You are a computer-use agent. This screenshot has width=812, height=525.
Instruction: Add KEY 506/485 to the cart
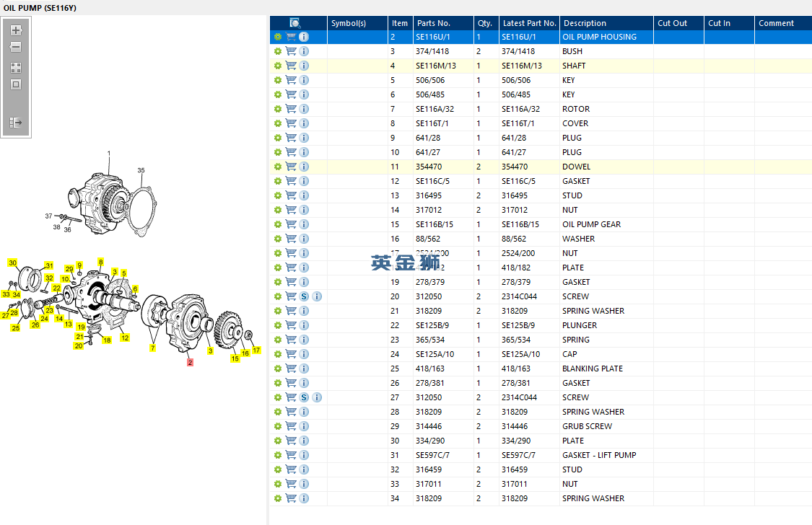click(291, 94)
